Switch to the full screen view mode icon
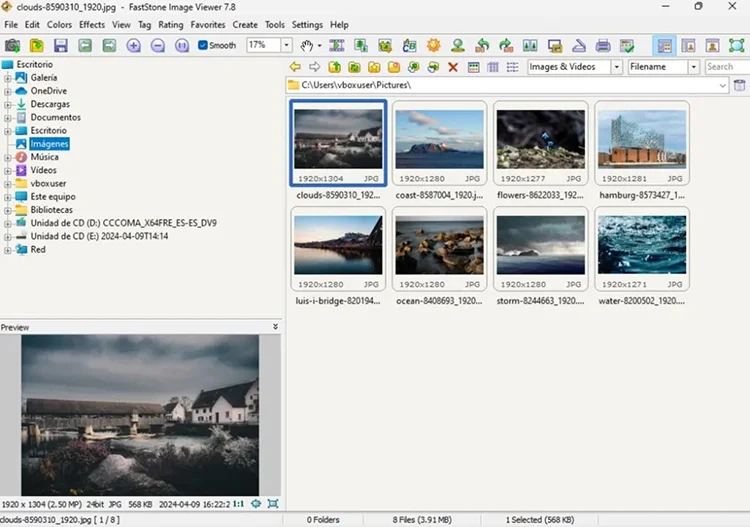Image resolution: width=750 pixels, height=527 pixels. click(712, 45)
